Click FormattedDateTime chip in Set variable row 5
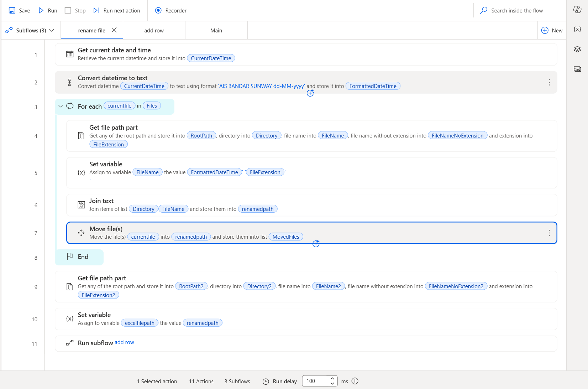Image resolution: width=588 pixels, height=389 pixels. (215, 172)
